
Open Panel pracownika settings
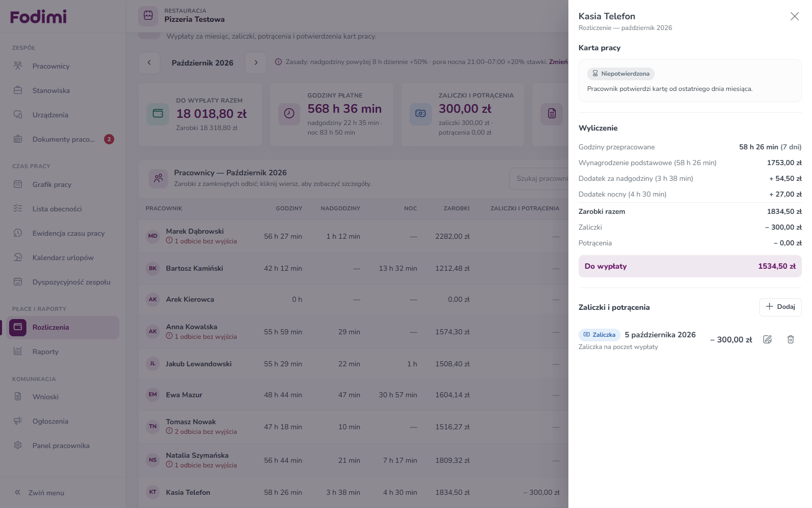pos(63,446)
